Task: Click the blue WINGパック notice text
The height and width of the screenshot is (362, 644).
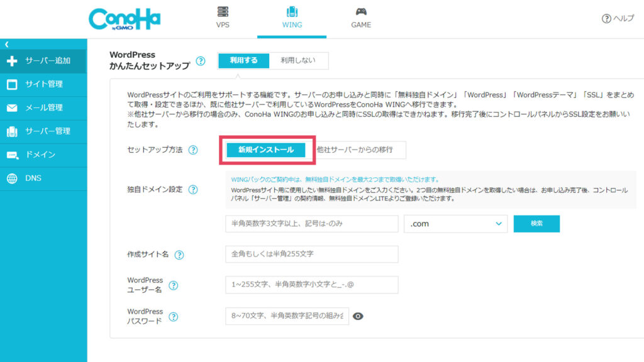Action: (335, 179)
